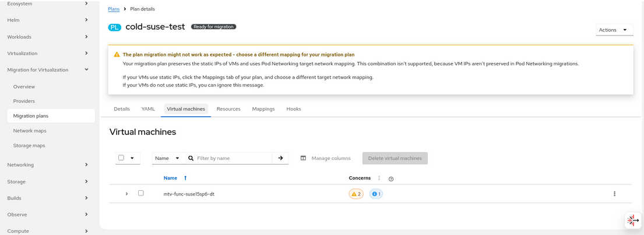Screen dimensions: 644x235
Task: Expand the mtv-func-suse15sp6-dt row details
Action: (126, 194)
